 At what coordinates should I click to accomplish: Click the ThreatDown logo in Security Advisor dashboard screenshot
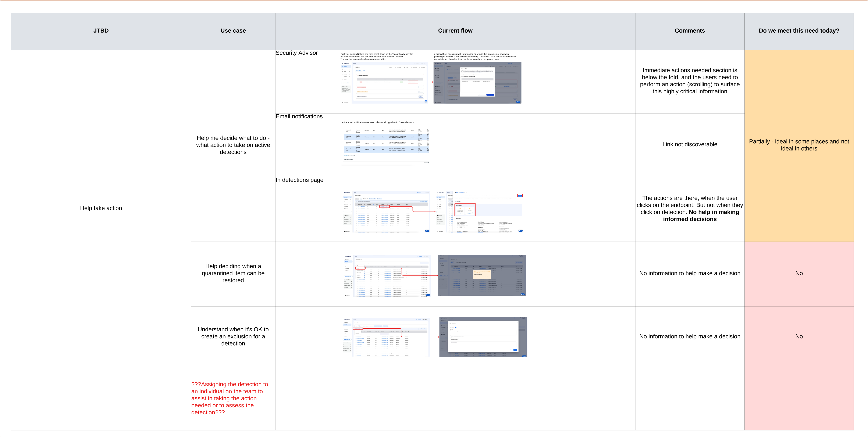(x=346, y=64)
